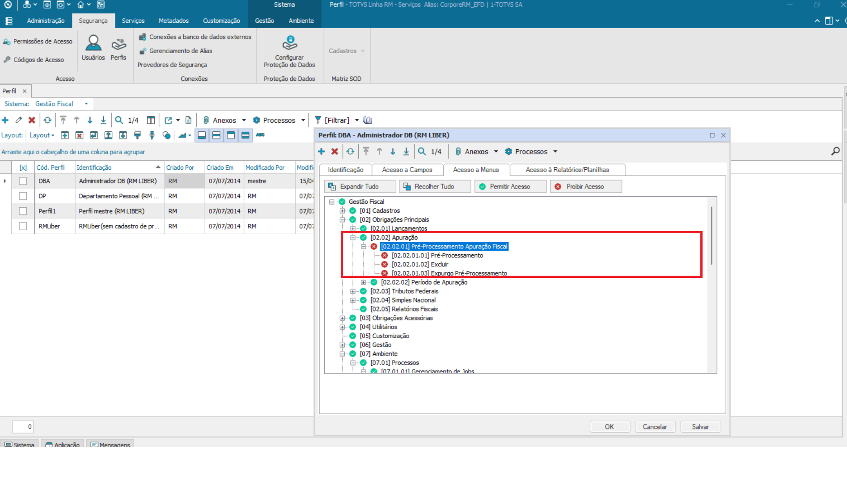Delete record with red X in Perfil dialog
Screen dimensions: 847x504
click(x=335, y=151)
